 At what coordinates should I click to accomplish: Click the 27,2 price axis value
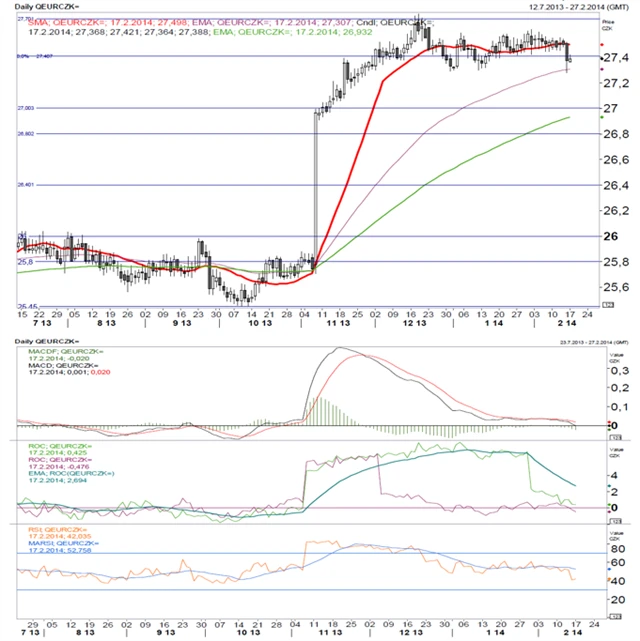coord(616,83)
